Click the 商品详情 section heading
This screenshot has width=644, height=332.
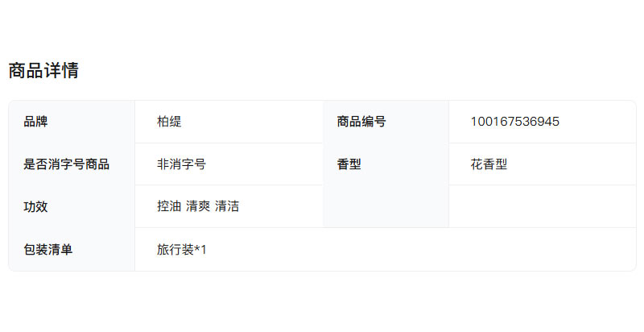coord(43,71)
